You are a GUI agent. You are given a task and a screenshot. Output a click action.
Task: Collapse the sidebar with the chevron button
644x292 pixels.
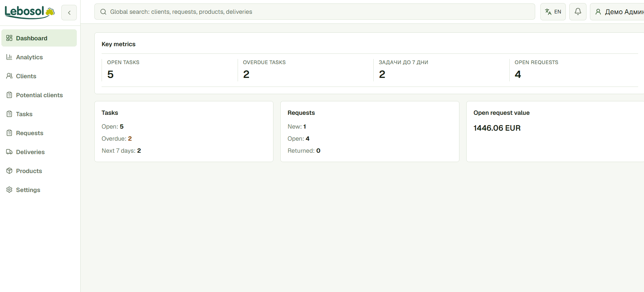[69, 13]
